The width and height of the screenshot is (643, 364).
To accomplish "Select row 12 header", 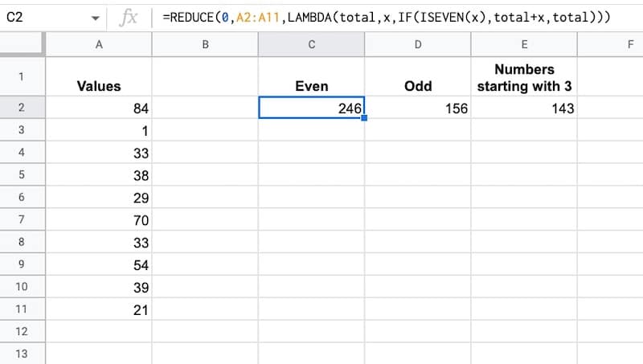I will click(x=22, y=331).
